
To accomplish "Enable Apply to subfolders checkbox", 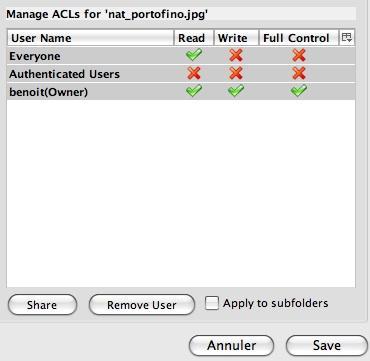I will point(212,303).
